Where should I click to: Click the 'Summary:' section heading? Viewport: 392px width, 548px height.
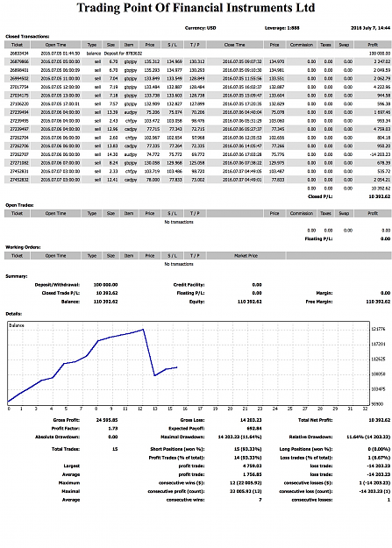17,276
